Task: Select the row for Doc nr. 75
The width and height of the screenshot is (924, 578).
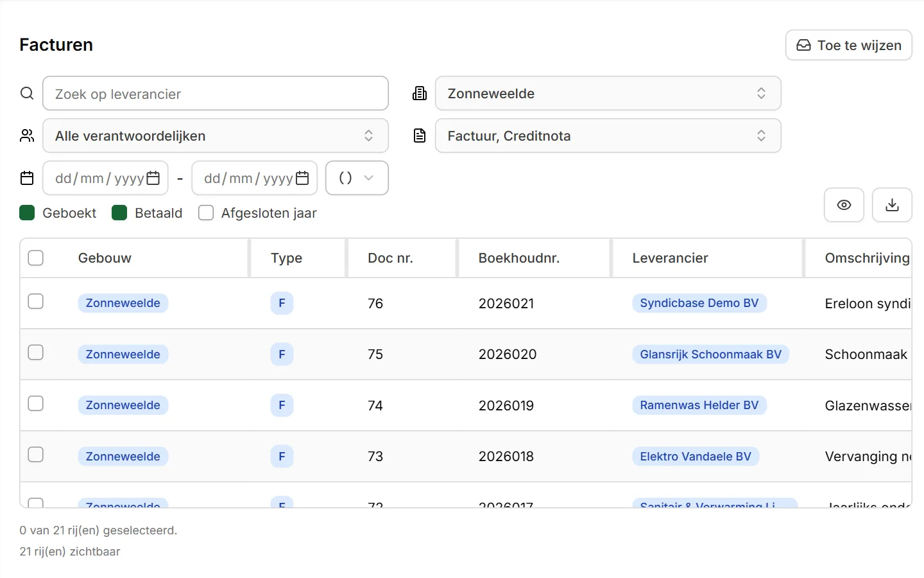Action: tap(36, 353)
